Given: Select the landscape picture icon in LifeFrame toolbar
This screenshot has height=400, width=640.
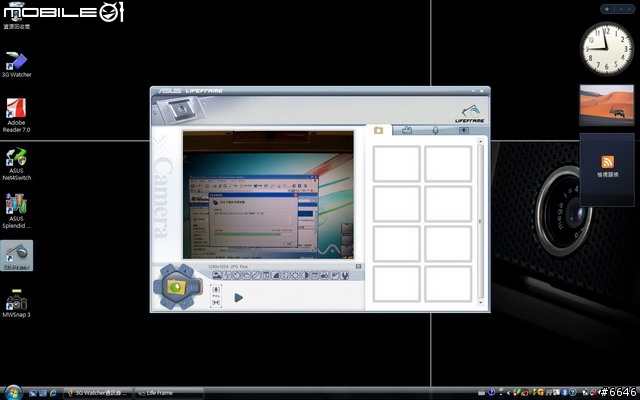Looking at the screenshot, I should (x=217, y=276).
